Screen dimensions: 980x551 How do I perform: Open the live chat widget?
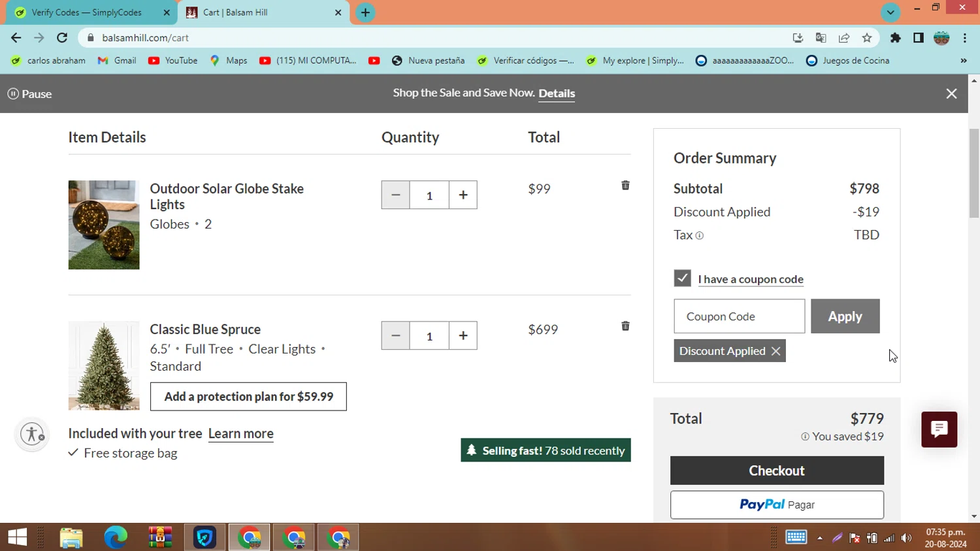pos(939,429)
